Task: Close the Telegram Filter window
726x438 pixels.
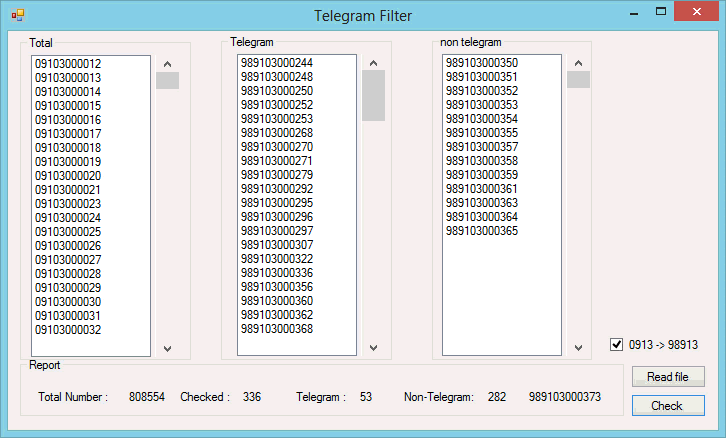Action: (696, 12)
